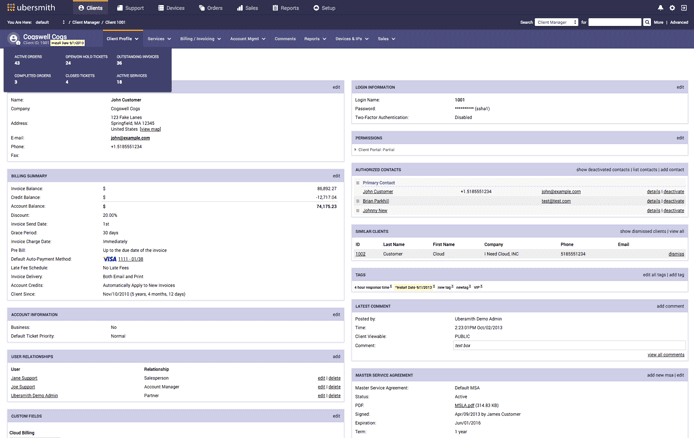Open the 1111 - 01/38 payment method link
This screenshot has height=438, width=694.
pos(131,259)
